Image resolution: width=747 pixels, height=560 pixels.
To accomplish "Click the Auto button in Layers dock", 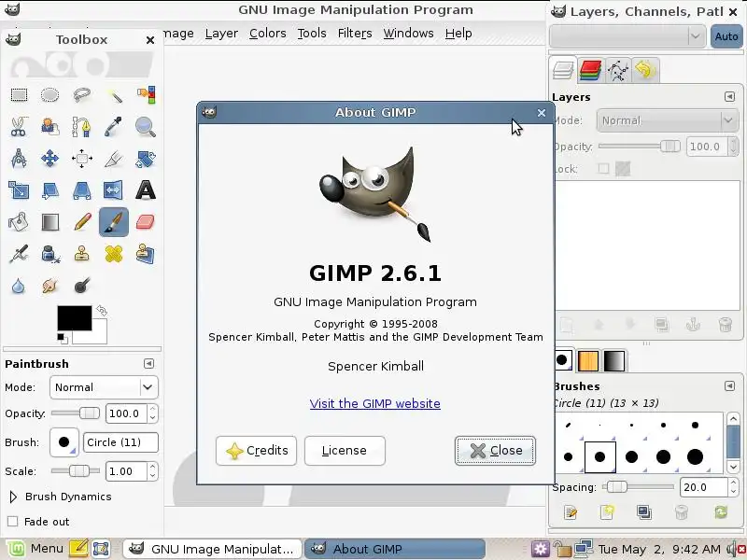I will point(726,36).
